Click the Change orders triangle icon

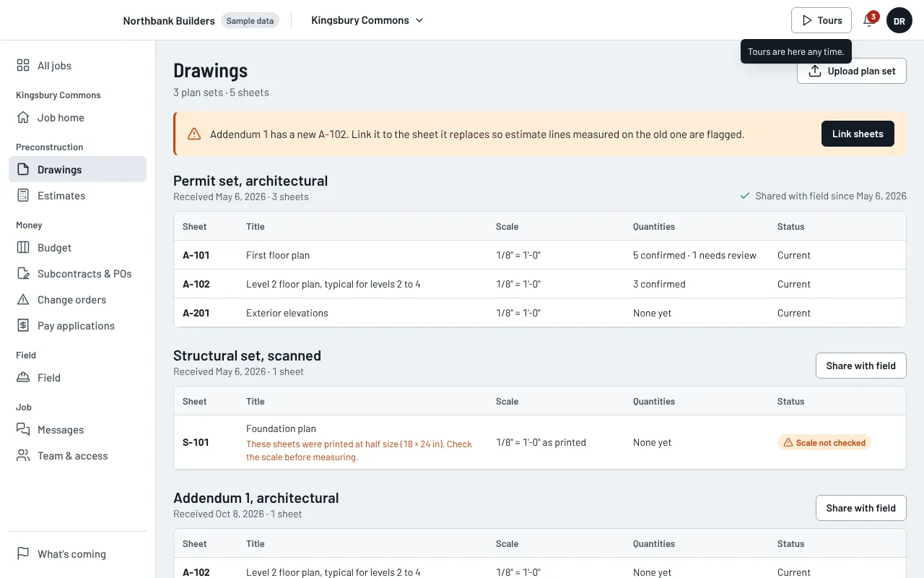(x=23, y=300)
